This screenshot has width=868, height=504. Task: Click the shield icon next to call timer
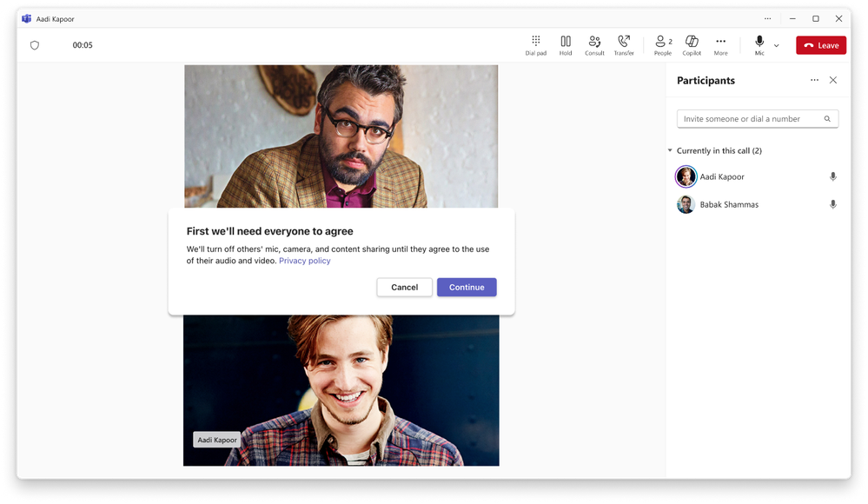pyautogui.click(x=35, y=44)
